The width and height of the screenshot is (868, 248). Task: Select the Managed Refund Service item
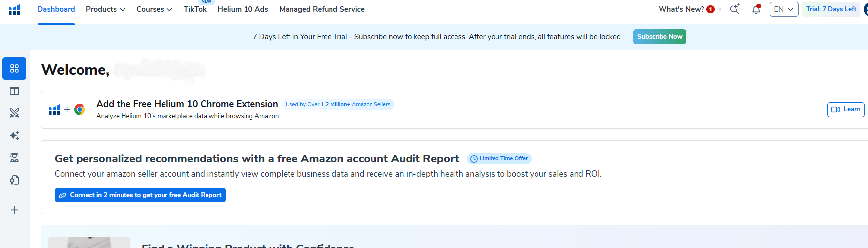pos(322,9)
